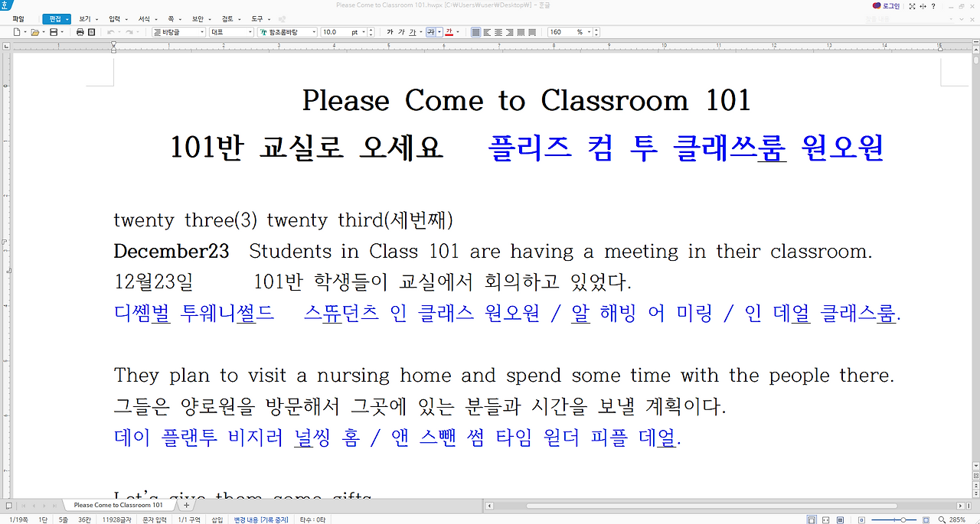Screen dimensions: 980x524
Task: Click 변경 내용 [기록 중지] tracking status
Action: pos(261,519)
